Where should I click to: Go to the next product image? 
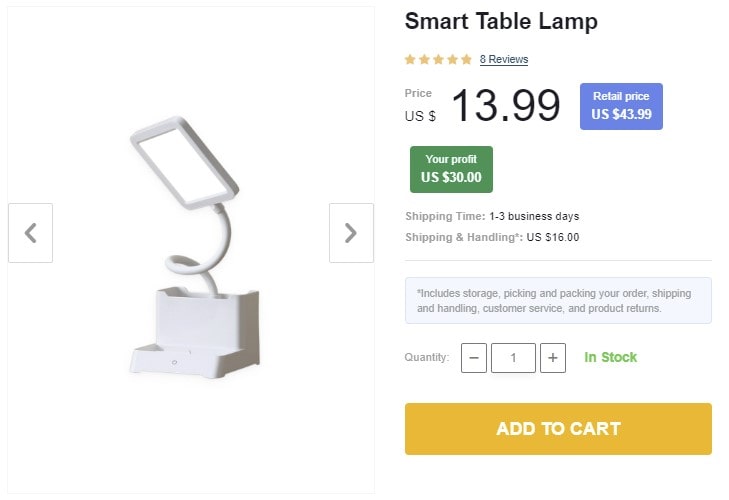click(x=351, y=233)
